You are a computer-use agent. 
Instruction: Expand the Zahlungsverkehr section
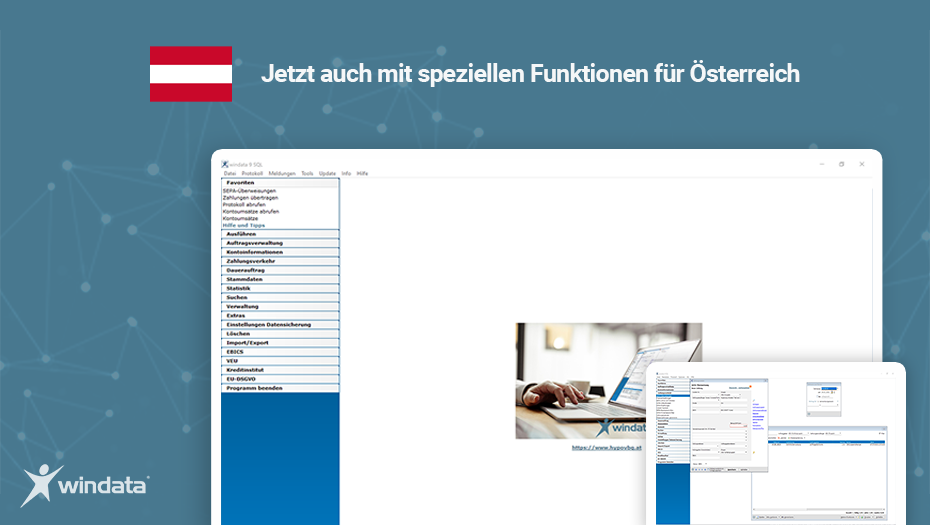point(280,261)
